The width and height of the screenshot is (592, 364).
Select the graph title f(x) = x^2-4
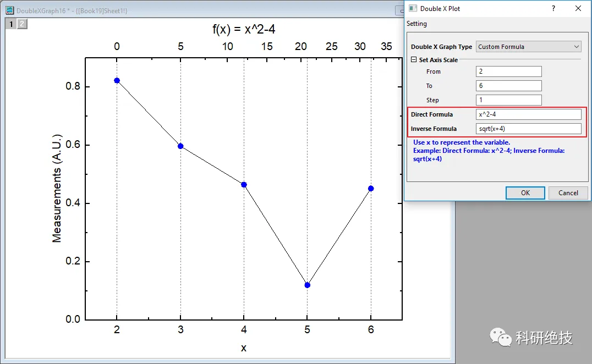point(244,29)
